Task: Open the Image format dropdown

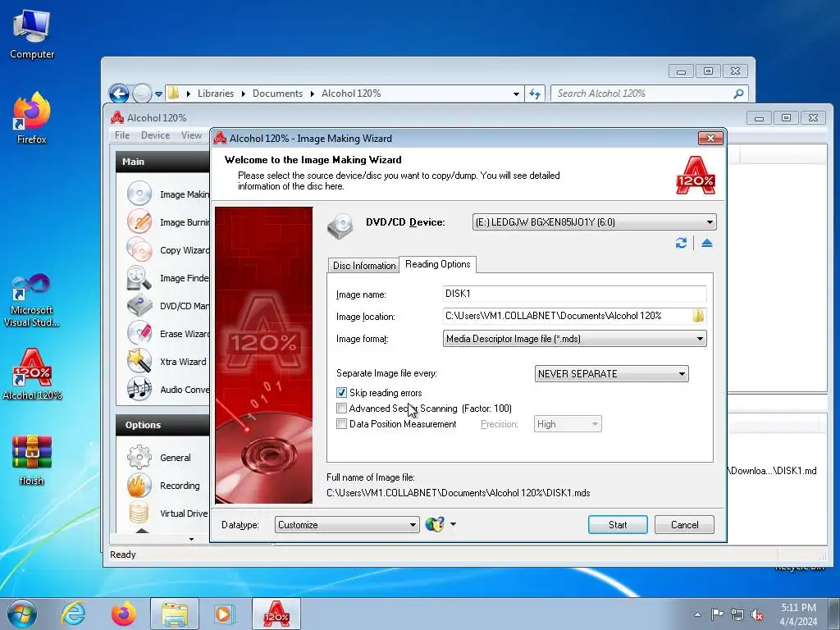Action: click(574, 339)
